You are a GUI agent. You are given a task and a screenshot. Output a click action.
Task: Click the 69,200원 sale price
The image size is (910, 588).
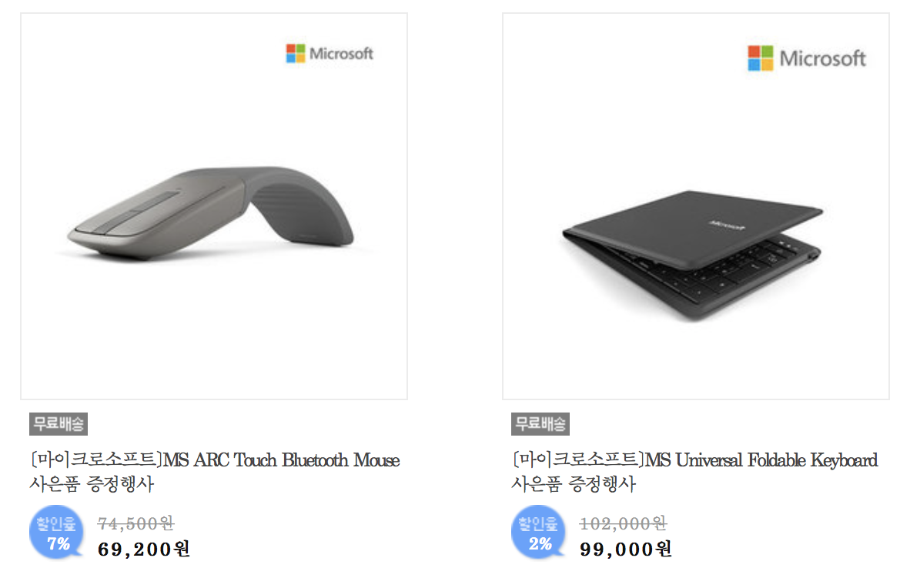(x=144, y=549)
